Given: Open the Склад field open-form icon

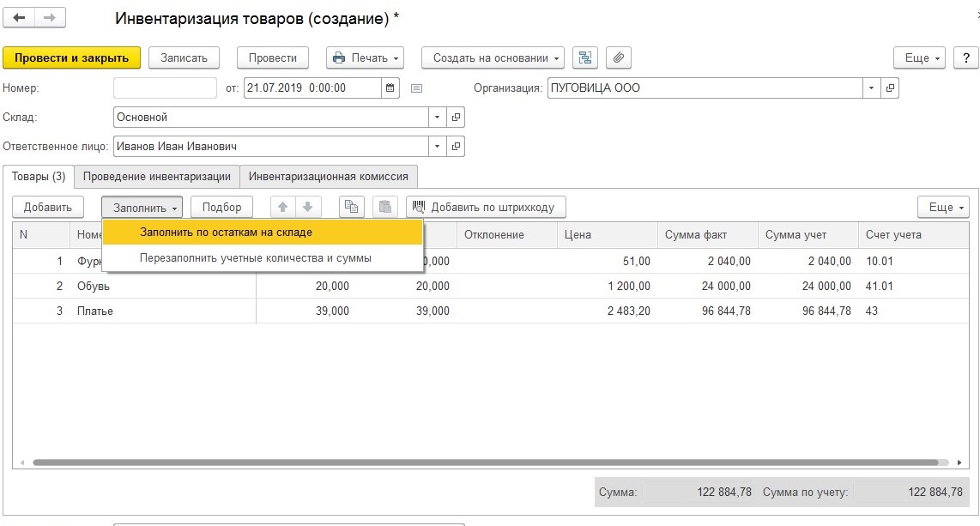Looking at the screenshot, I should pyautogui.click(x=457, y=118).
